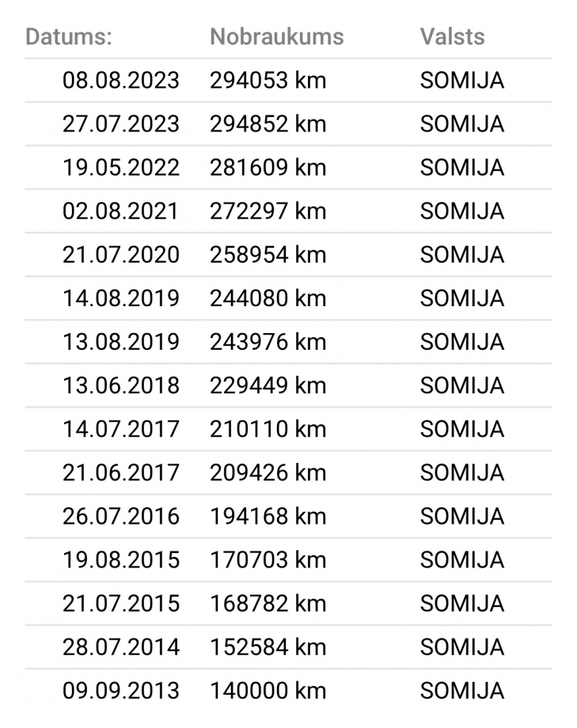This screenshot has width=577, height=728.
Task: Select the 294852 km mileage value
Action: coord(268,124)
